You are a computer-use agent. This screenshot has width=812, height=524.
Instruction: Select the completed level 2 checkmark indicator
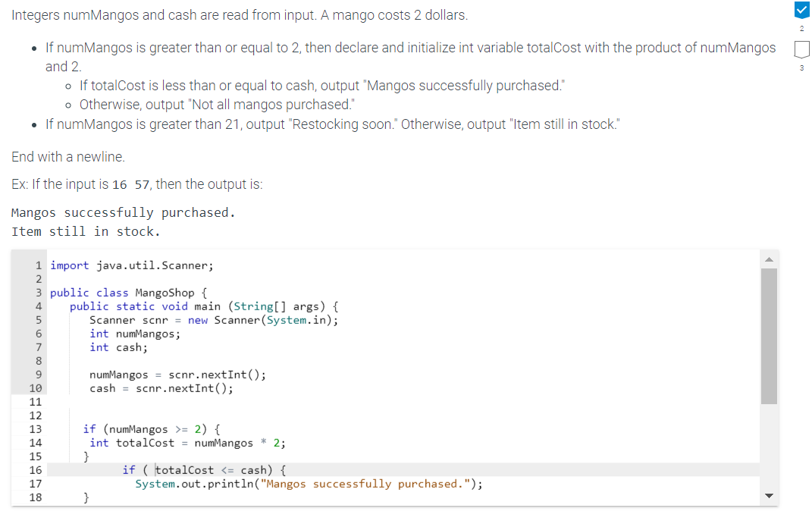coord(801,9)
